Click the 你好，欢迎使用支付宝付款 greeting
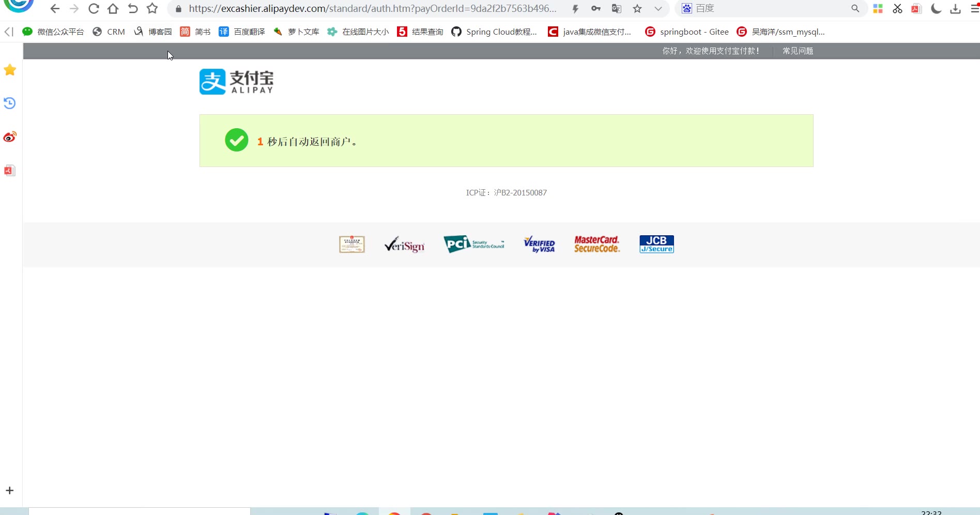 [x=711, y=51]
